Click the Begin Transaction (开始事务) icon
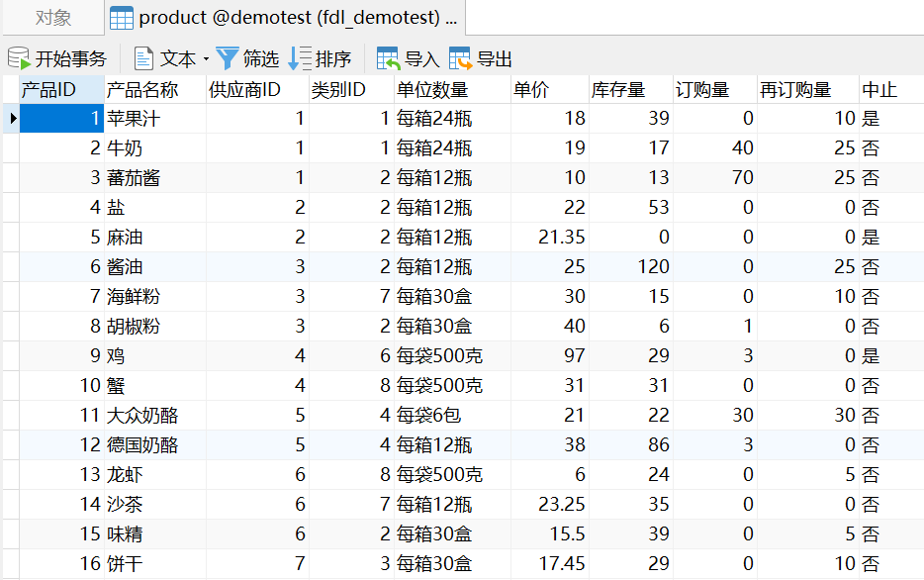Image resolution: width=924 pixels, height=580 pixels. tap(20, 58)
